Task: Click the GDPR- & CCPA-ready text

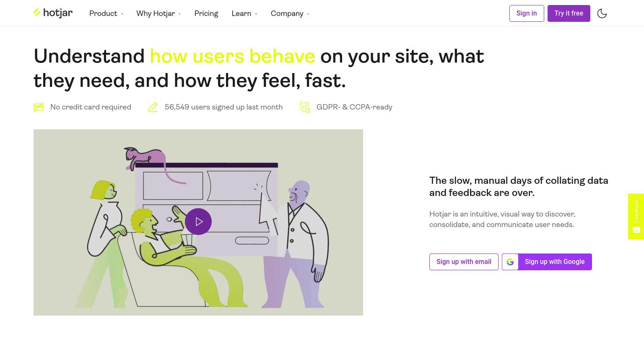Action: tap(354, 107)
